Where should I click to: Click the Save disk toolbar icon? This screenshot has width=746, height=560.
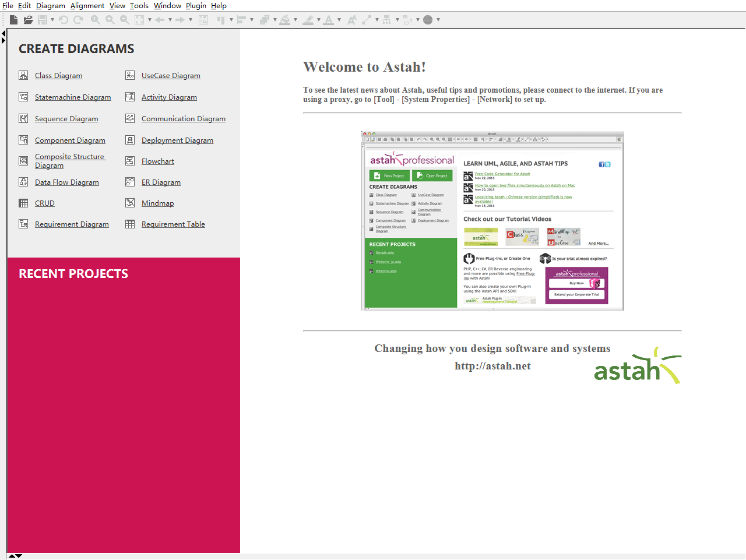tap(43, 20)
